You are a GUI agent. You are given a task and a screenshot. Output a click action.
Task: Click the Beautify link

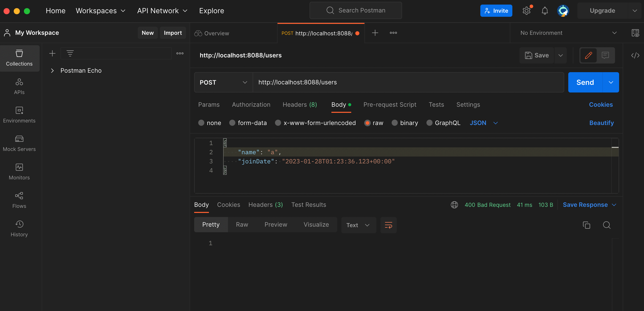(602, 123)
